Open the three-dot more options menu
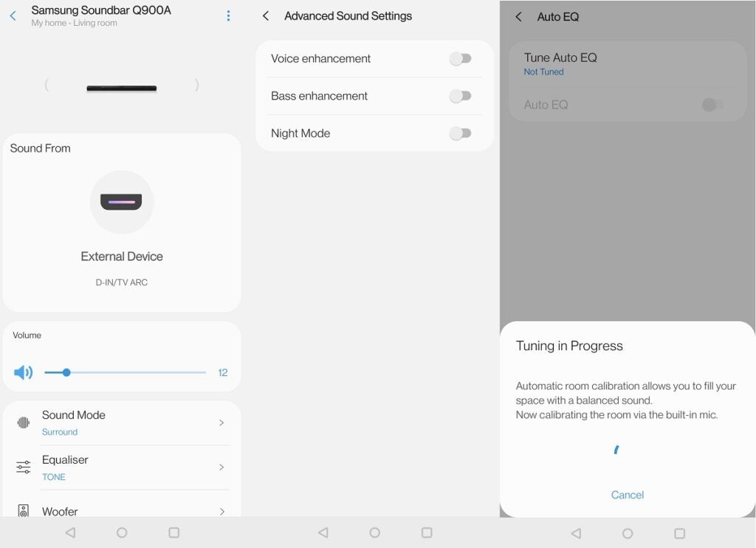The height and width of the screenshot is (548, 756). [x=228, y=16]
